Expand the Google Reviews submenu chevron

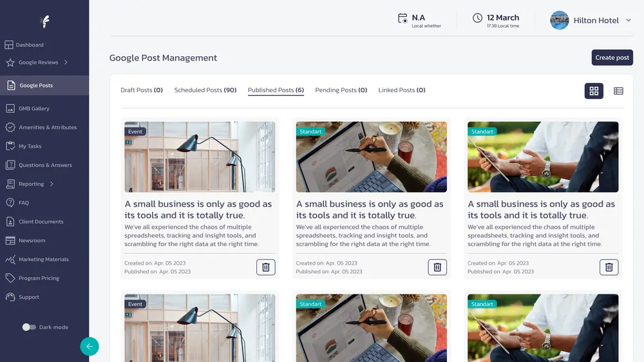tap(66, 62)
